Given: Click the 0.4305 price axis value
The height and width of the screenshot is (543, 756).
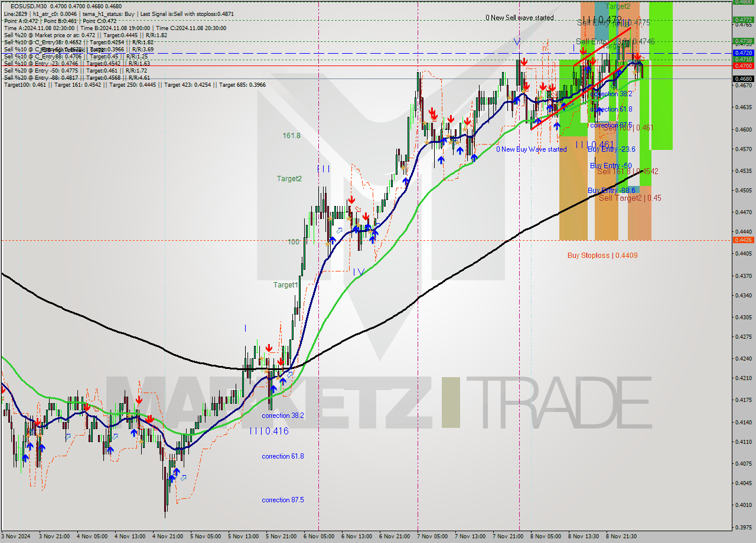Looking at the screenshot, I should [x=743, y=317].
